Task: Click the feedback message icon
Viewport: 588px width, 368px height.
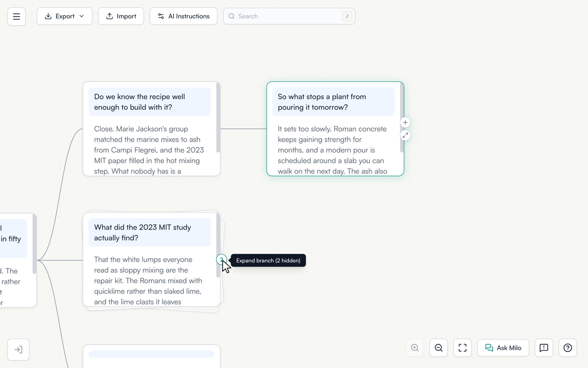Action: click(544, 348)
